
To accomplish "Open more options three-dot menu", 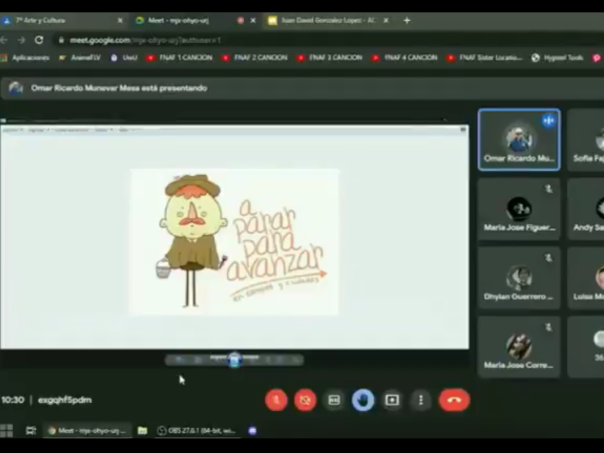I will [x=421, y=400].
